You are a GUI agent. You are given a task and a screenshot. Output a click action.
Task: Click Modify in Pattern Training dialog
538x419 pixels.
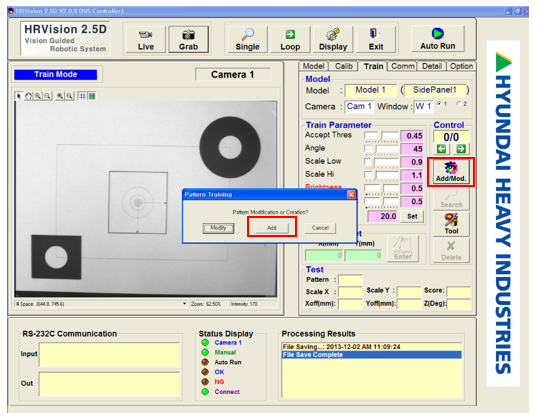(x=218, y=228)
